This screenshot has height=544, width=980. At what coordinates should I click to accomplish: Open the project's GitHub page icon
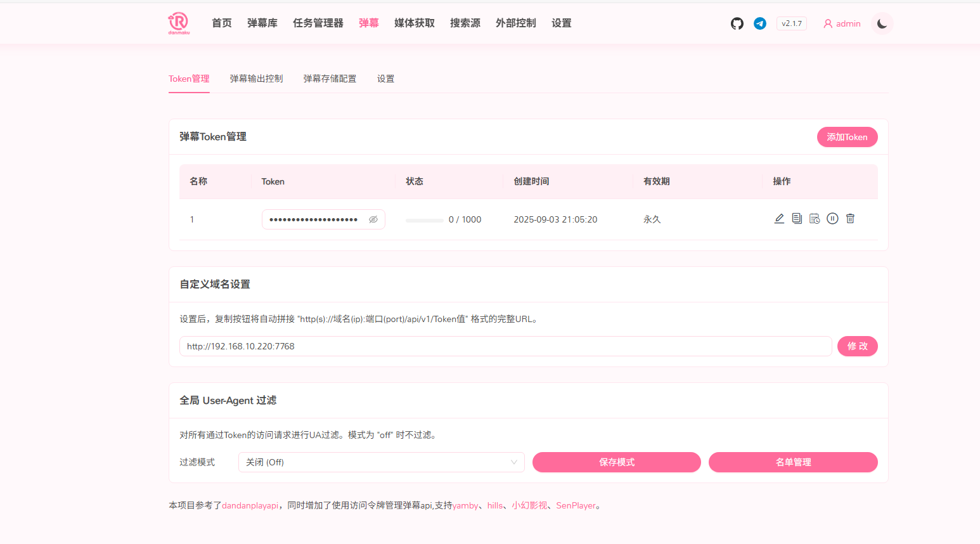point(737,23)
